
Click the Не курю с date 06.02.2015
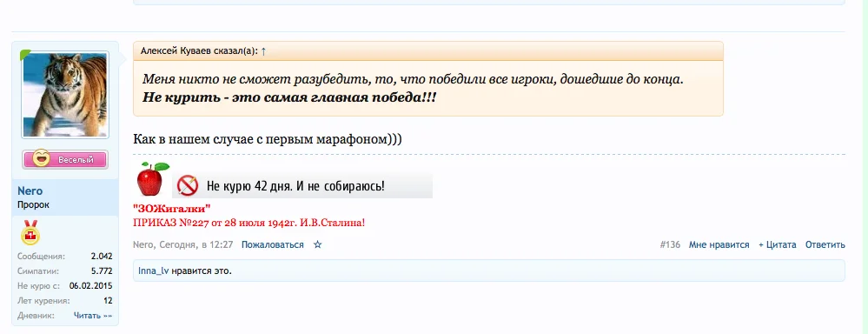90,286
